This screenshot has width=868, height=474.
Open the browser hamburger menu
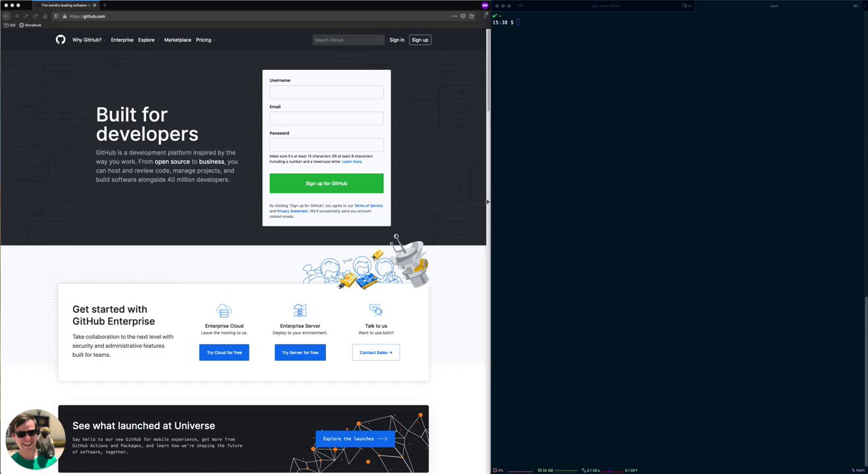pos(485,16)
